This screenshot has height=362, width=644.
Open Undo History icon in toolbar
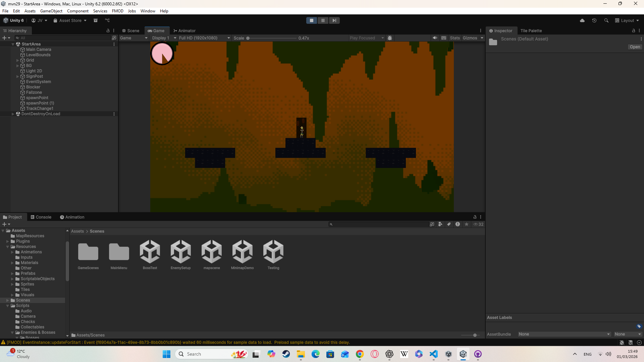pos(594,20)
